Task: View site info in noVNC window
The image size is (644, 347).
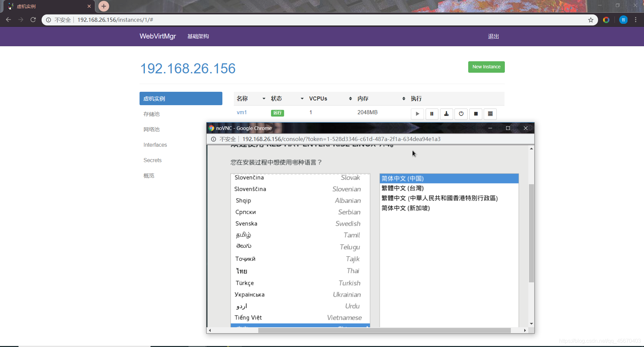Action: point(213,139)
